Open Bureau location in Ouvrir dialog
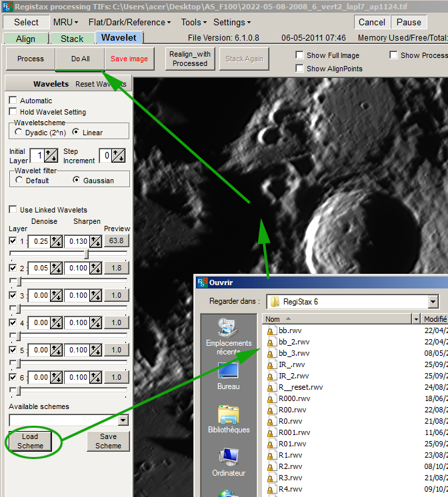The height and width of the screenshot is (497, 448). pyautogui.click(x=229, y=376)
